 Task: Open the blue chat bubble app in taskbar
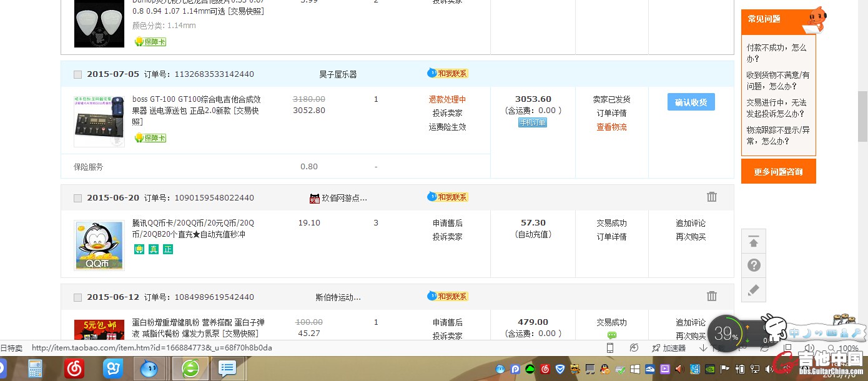[227, 369]
